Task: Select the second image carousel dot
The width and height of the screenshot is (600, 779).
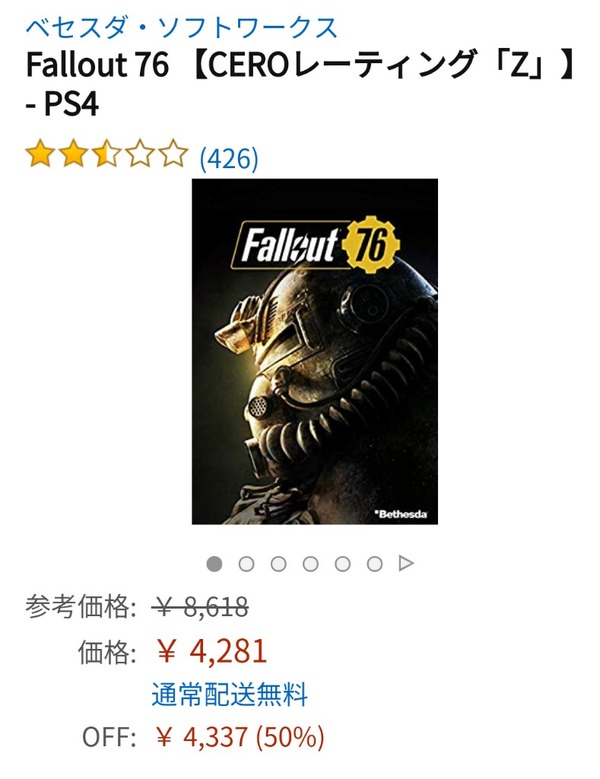Action: [x=246, y=564]
